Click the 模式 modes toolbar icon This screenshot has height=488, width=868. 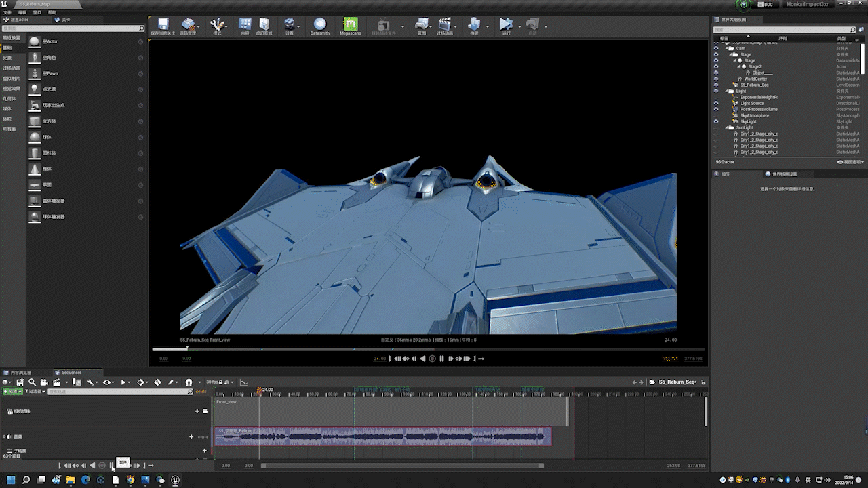217,24
